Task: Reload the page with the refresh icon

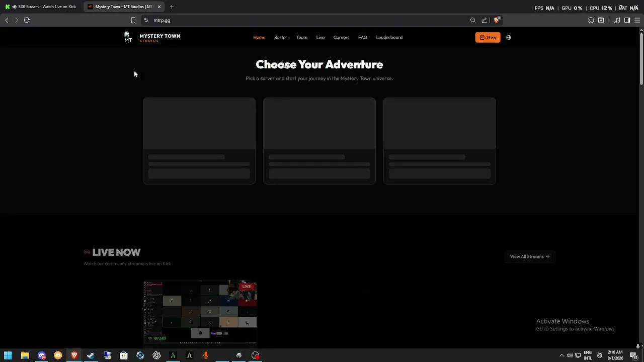Action: pos(27,20)
